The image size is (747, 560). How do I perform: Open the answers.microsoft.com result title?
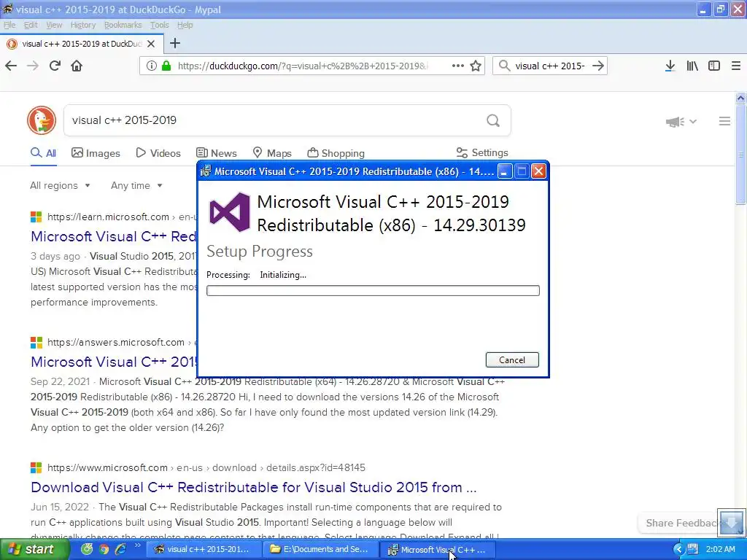click(113, 362)
